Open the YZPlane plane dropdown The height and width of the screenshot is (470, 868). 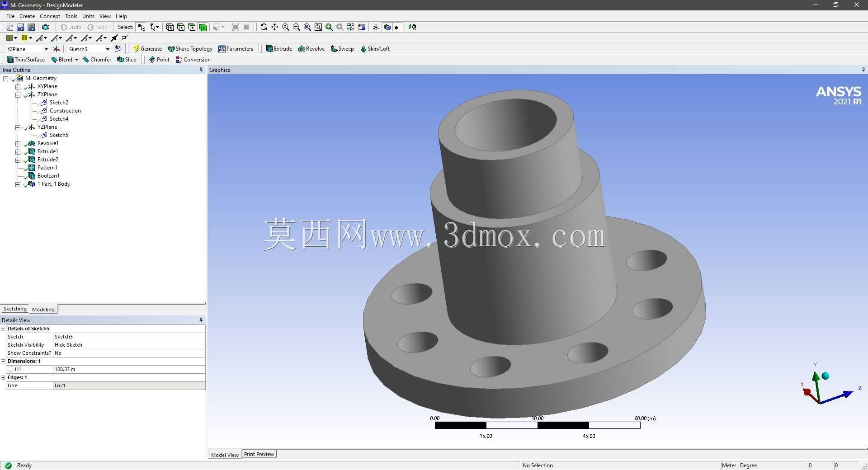(46, 49)
